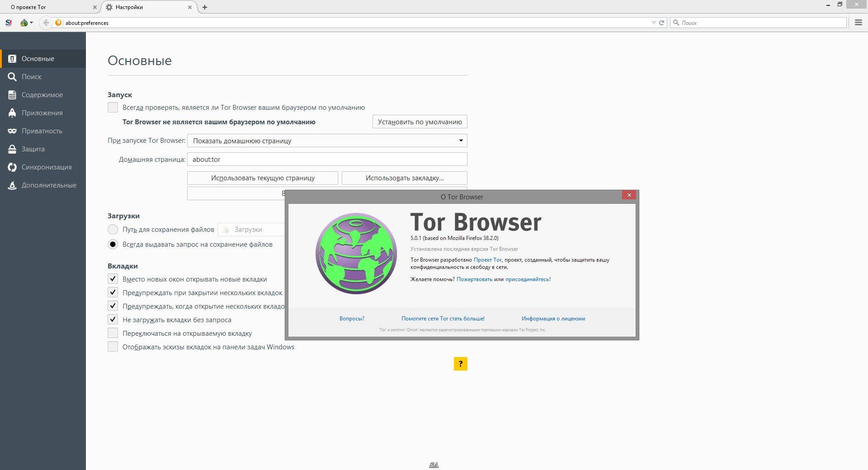Open the Дополнительные settings category
868x470 pixels.
pos(43,185)
